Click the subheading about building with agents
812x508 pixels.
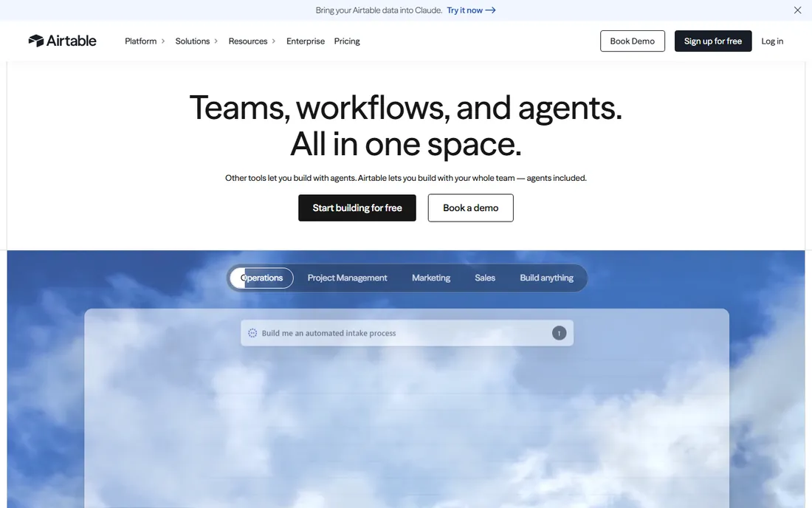(x=406, y=178)
